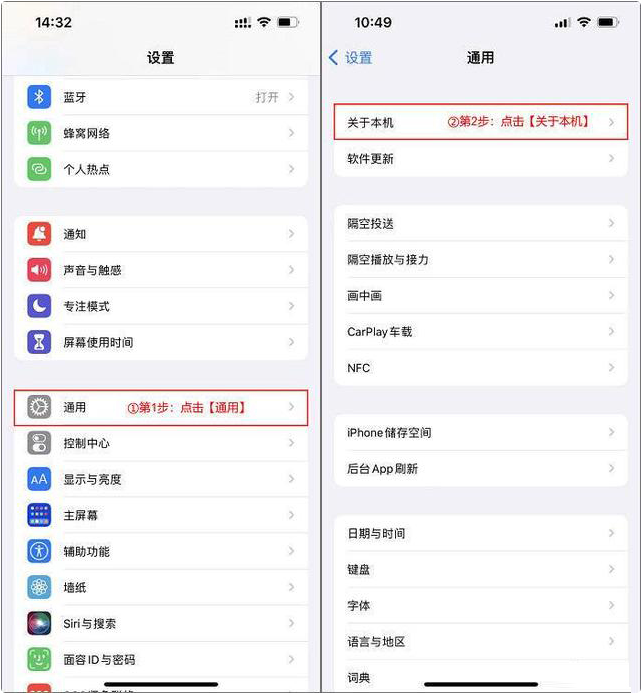This screenshot has width=641, height=694.
Task: Tap the red notifications bell icon
Action: coord(39,234)
